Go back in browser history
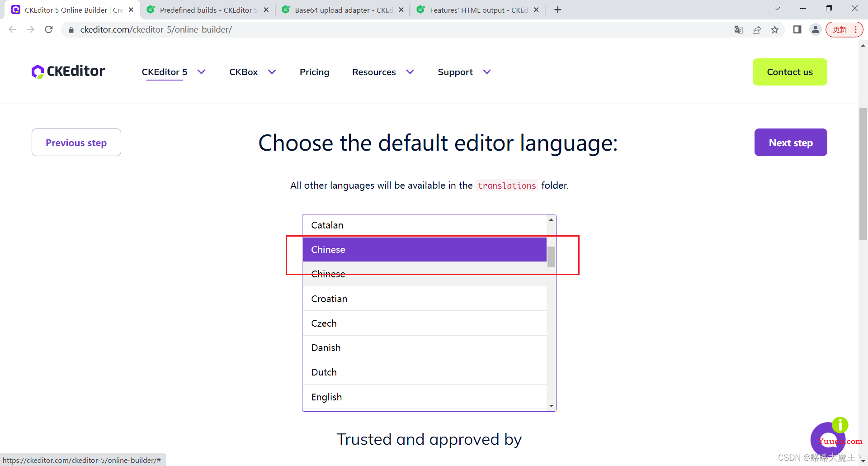This screenshot has width=868, height=466. (x=13, y=29)
